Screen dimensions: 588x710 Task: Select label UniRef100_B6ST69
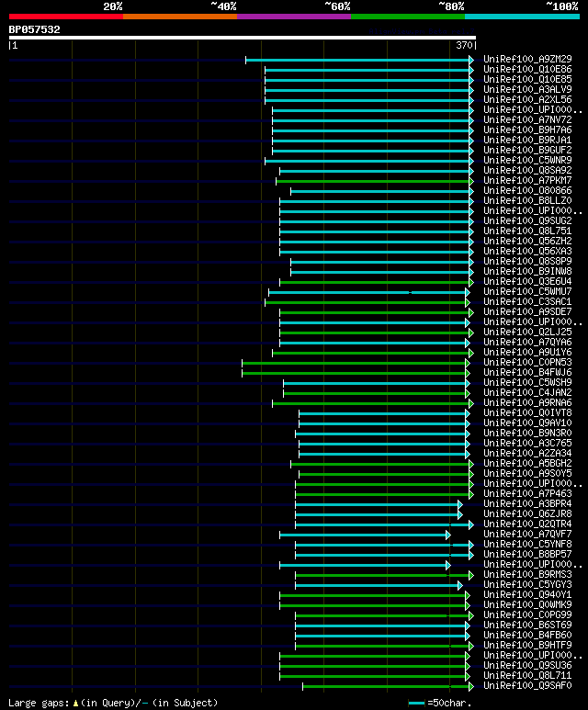tap(527, 625)
